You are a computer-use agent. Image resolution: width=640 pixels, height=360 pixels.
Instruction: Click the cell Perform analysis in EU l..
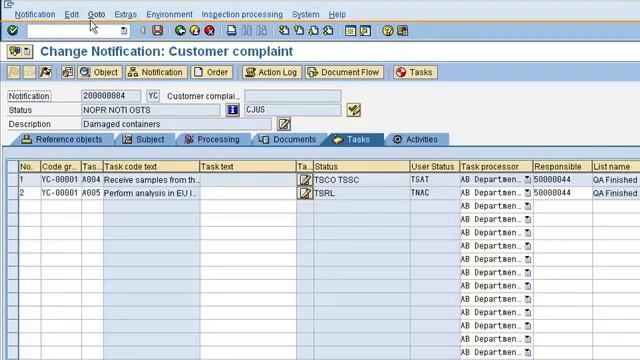[151, 193]
